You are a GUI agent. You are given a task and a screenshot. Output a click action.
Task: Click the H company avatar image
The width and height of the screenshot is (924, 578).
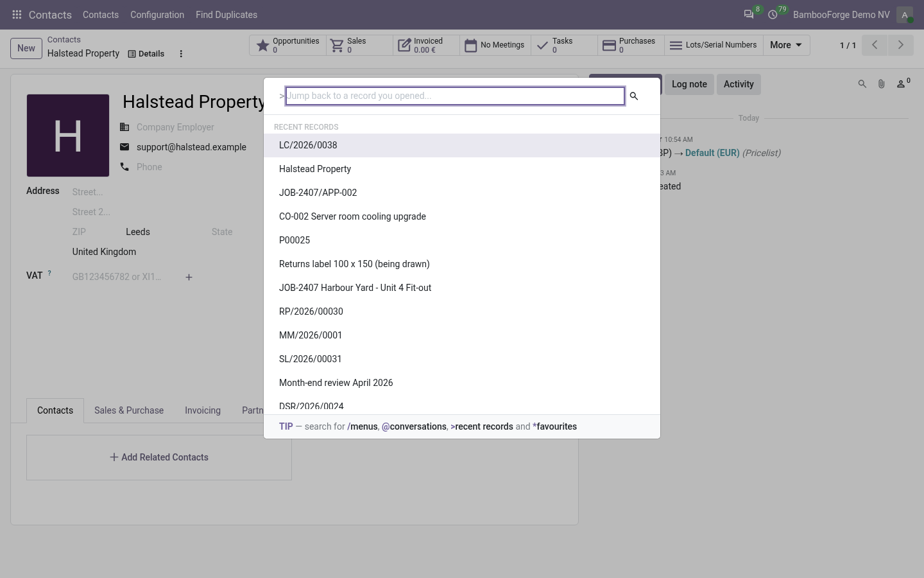pyautogui.click(x=68, y=136)
